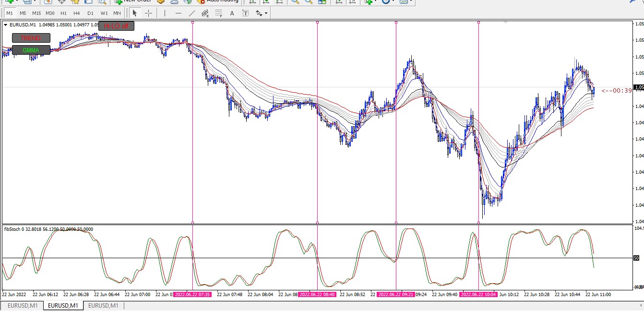Switch timeframe to W1
Viewport: 644px width, 311px height.
tap(104, 13)
